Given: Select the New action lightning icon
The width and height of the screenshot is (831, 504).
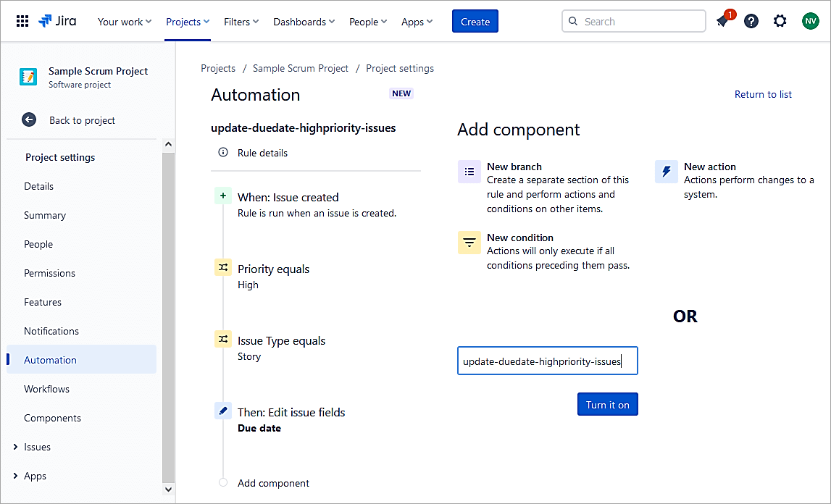Looking at the screenshot, I should click(x=666, y=172).
